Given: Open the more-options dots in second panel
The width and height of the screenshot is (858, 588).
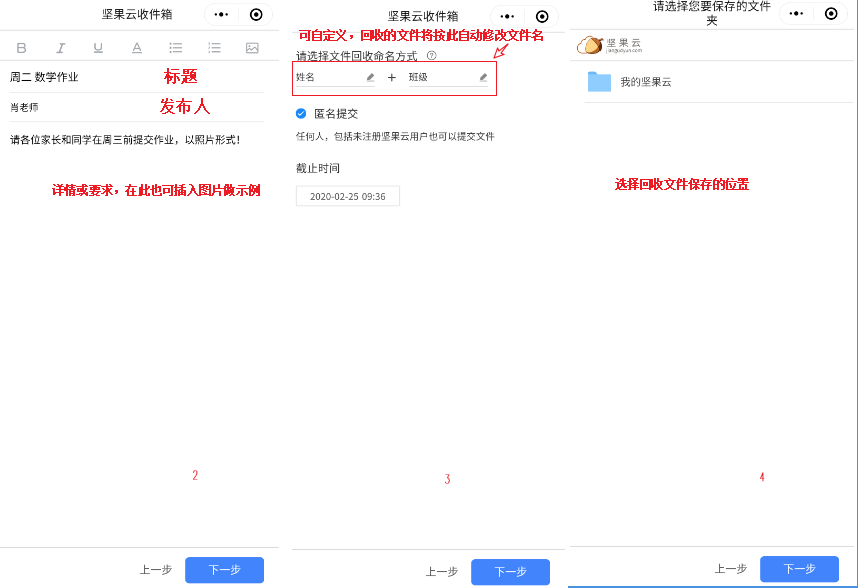Looking at the screenshot, I should (x=507, y=16).
